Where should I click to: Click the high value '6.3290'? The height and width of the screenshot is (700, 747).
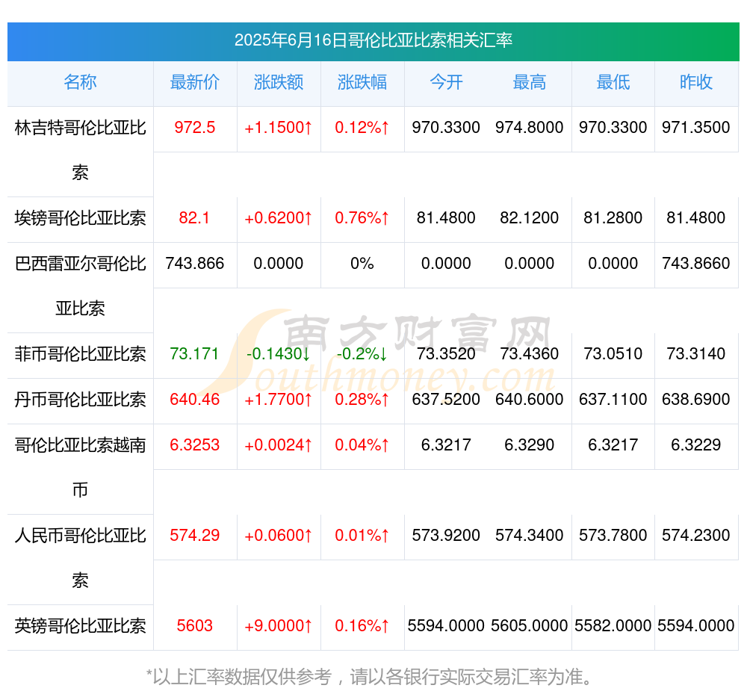(530, 445)
